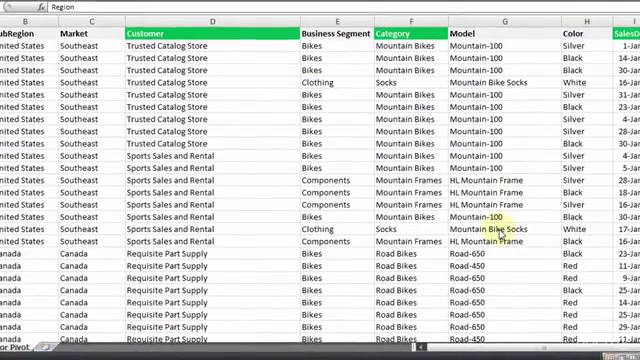Click Requisite Part Supply in the 29-Jan row
The height and width of the screenshot is (360, 640).
167,327
